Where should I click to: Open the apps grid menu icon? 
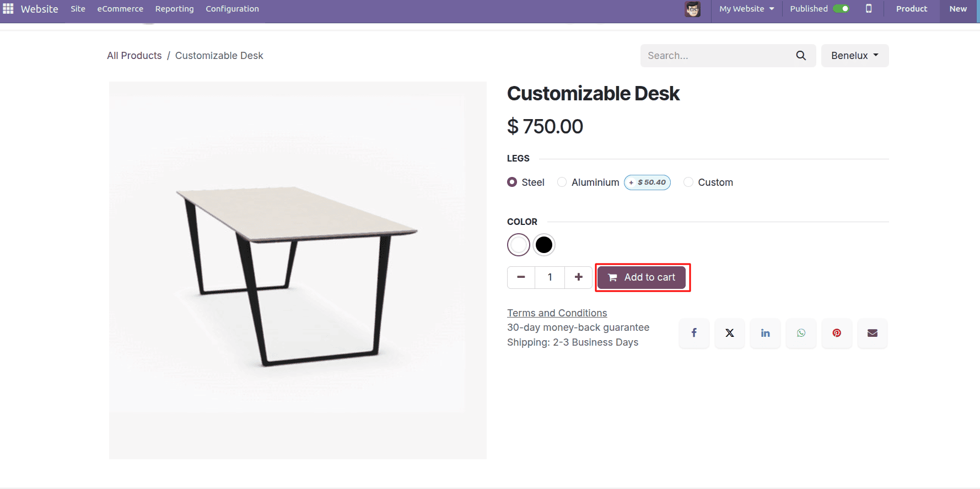(x=8, y=9)
